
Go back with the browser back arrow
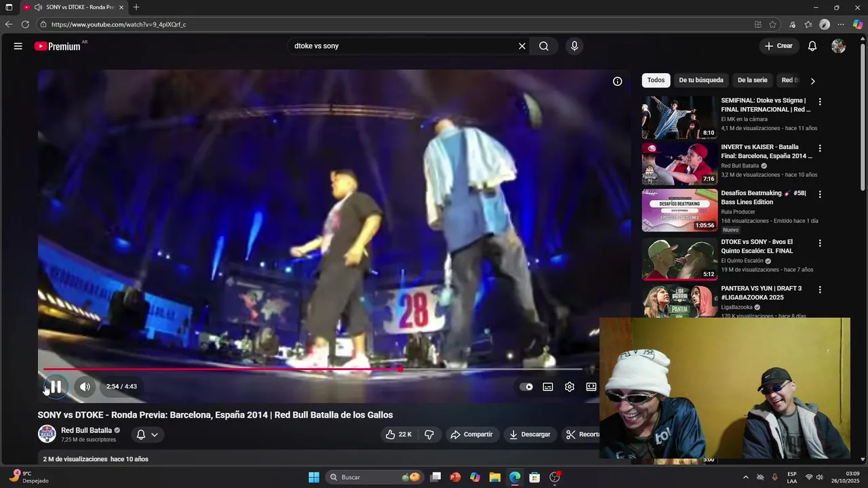(x=9, y=24)
